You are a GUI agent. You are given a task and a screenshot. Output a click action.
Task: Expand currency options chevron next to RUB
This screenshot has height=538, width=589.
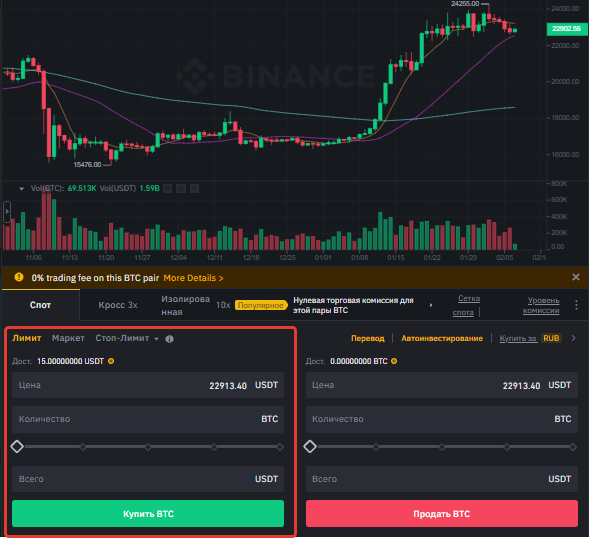coord(573,338)
